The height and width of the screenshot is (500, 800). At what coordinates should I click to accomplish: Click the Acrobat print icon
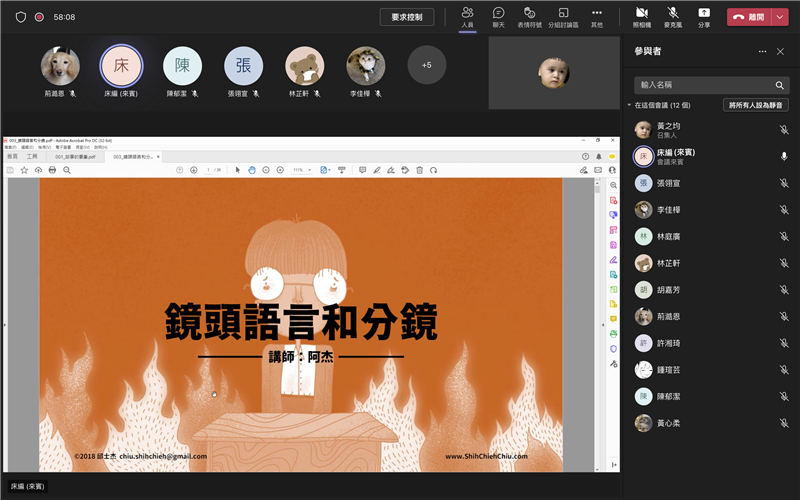[x=52, y=170]
